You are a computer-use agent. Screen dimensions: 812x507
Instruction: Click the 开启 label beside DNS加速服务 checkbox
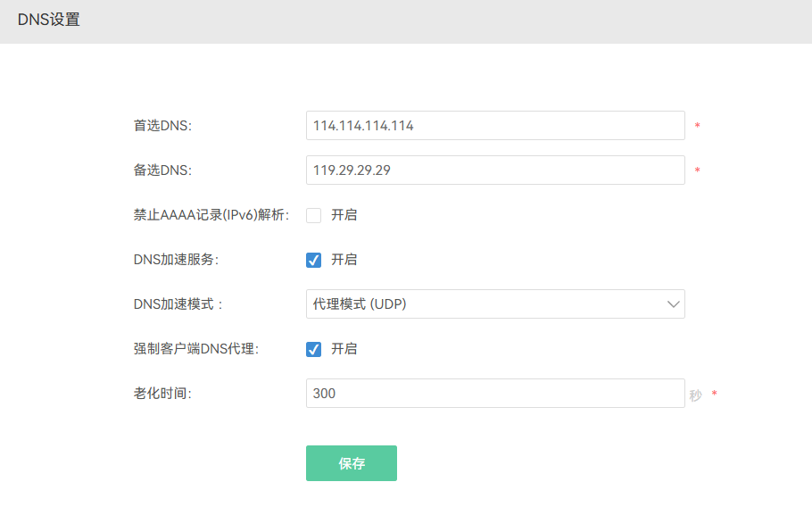coord(344,260)
